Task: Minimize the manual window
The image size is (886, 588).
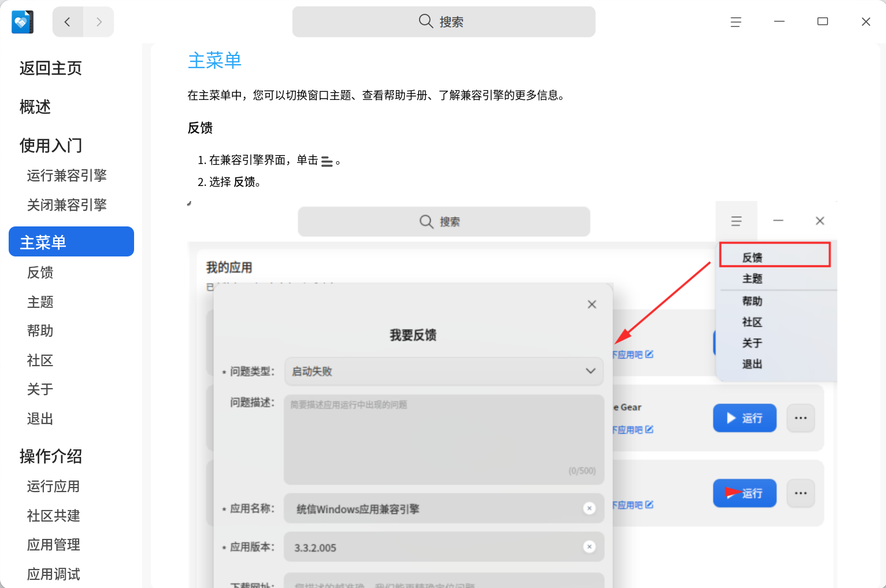Action: point(779,21)
